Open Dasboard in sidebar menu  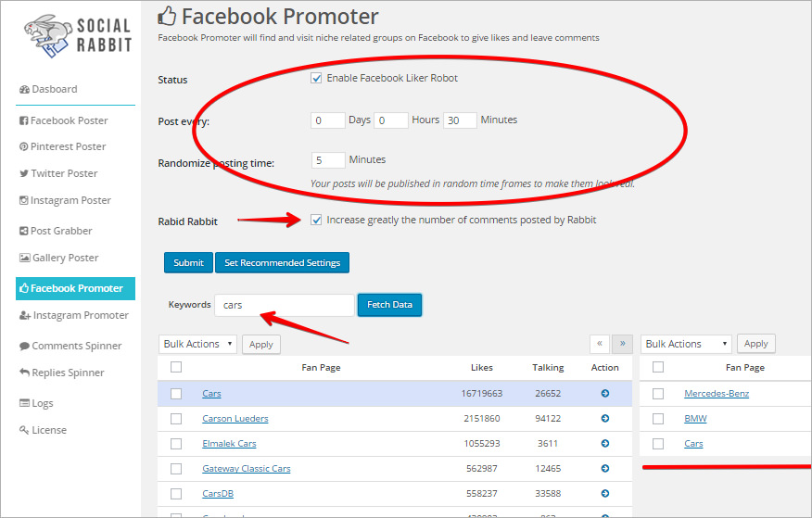tap(55, 89)
